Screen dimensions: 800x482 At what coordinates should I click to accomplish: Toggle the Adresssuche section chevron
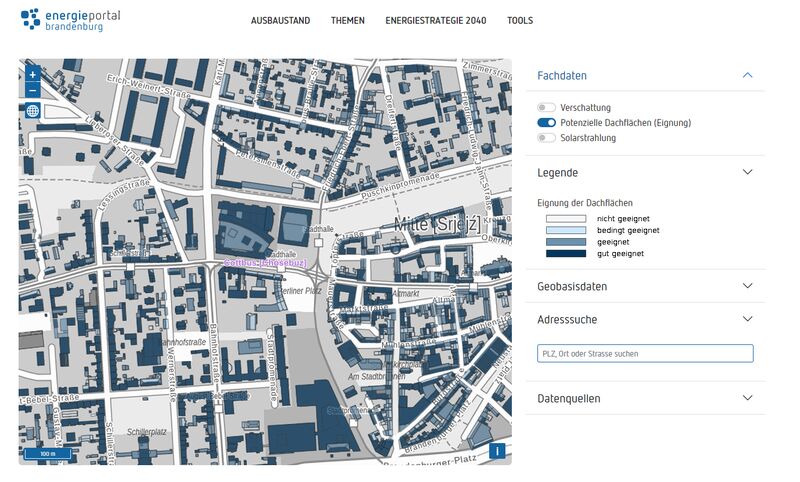tap(746, 319)
